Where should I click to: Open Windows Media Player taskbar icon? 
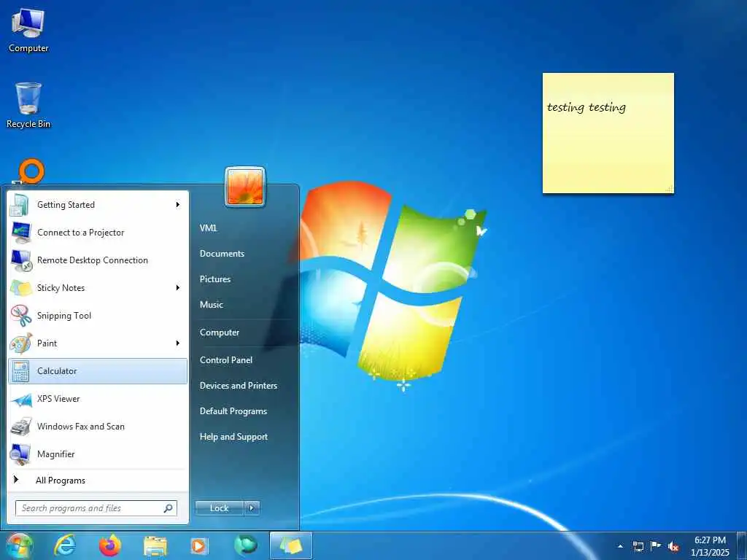(198, 545)
